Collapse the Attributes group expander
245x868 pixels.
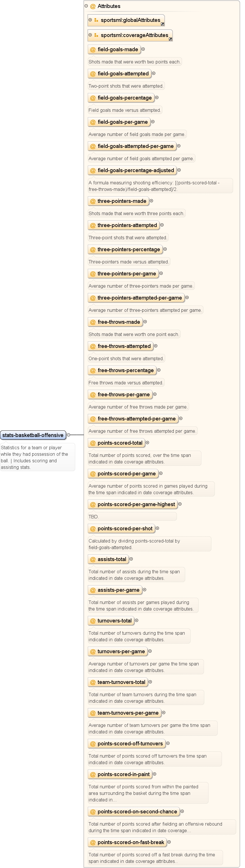(86, 6)
